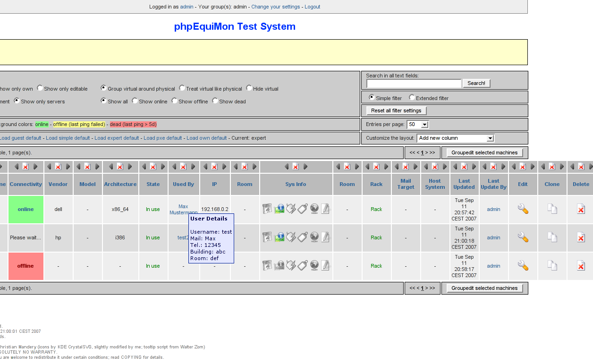The height and width of the screenshot is (364, 593).
Task: Open the Edit wrench for the hp row
Action: [x=523, y=237]
